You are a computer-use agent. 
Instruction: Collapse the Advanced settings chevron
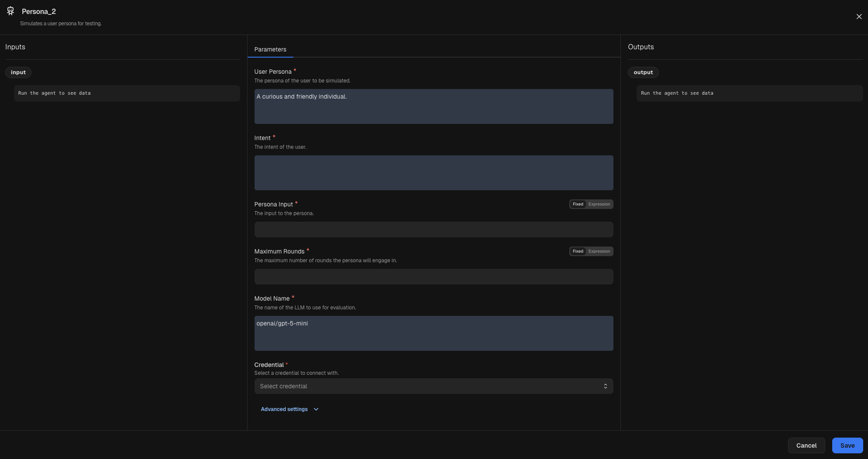click(x=316, y=409)
